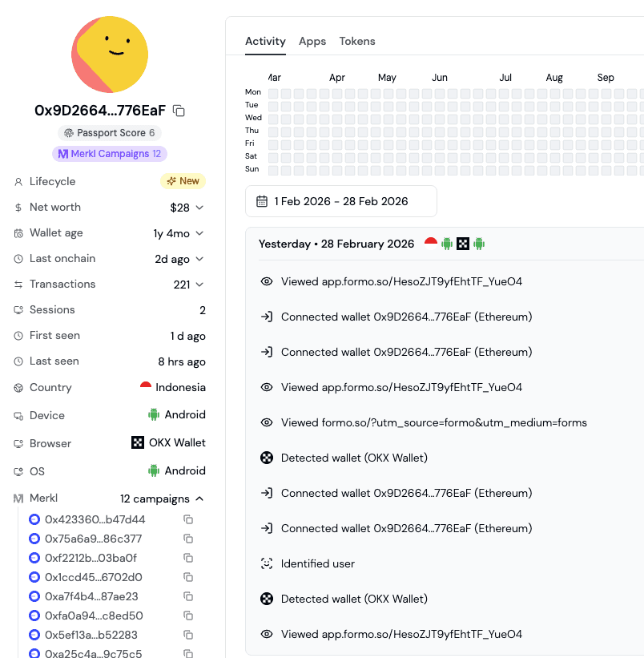This screenshot has width=644, height=658.
Task: Click OKX Wallet logo in Browser row
Action: [x=138, y=442]
